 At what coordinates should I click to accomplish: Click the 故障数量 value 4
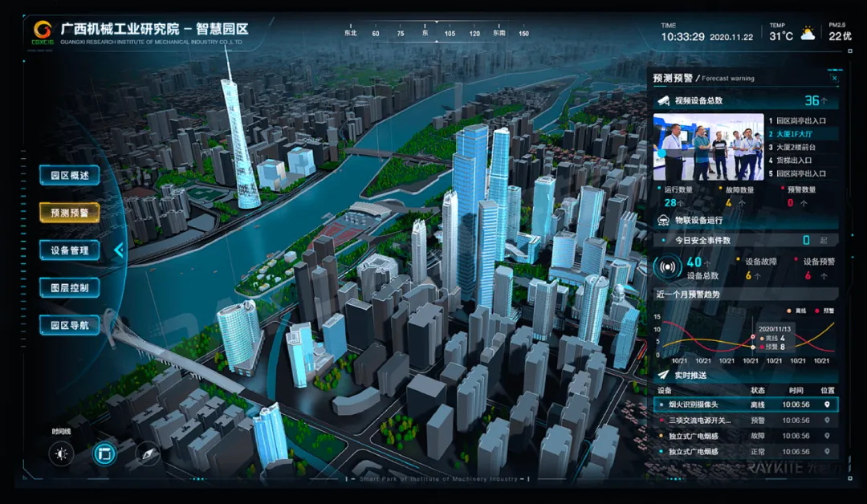[x=728, y=203]
